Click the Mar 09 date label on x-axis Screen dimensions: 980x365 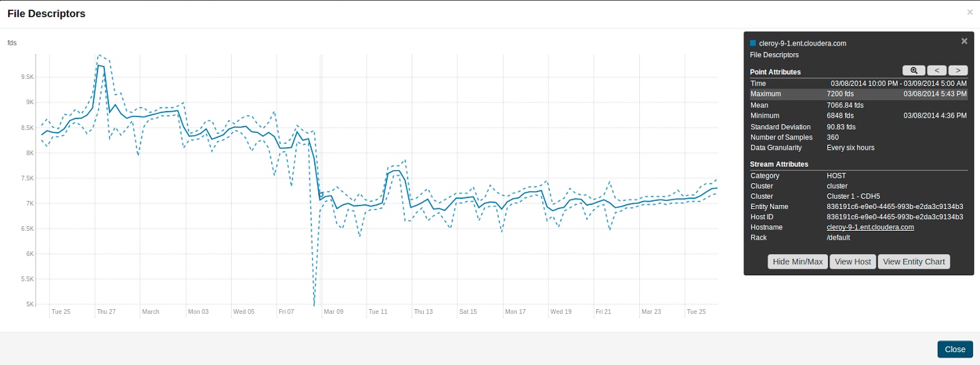click(333, 312)
